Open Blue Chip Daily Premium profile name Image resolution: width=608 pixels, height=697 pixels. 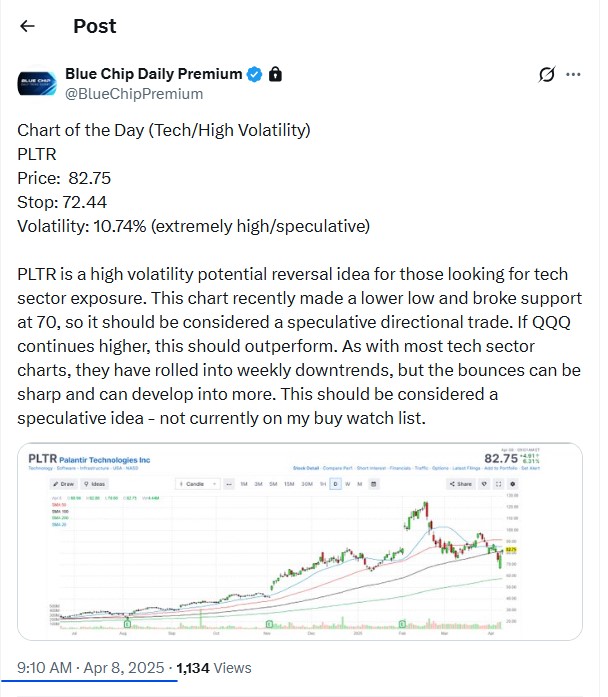coord(153,74)
